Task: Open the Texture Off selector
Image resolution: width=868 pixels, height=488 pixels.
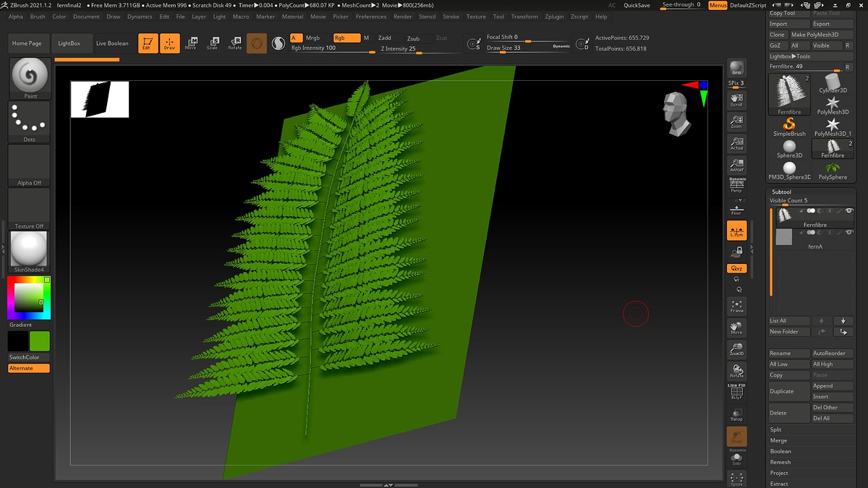Action: [30, 208]
